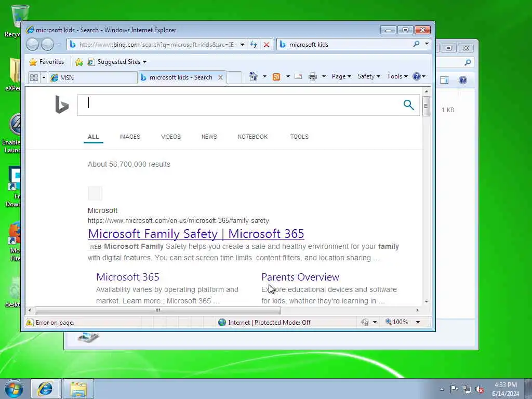Screen dimensions: 532x399
Task: Click Explorer window preview pane icon
Action: (x=444, y=80)
